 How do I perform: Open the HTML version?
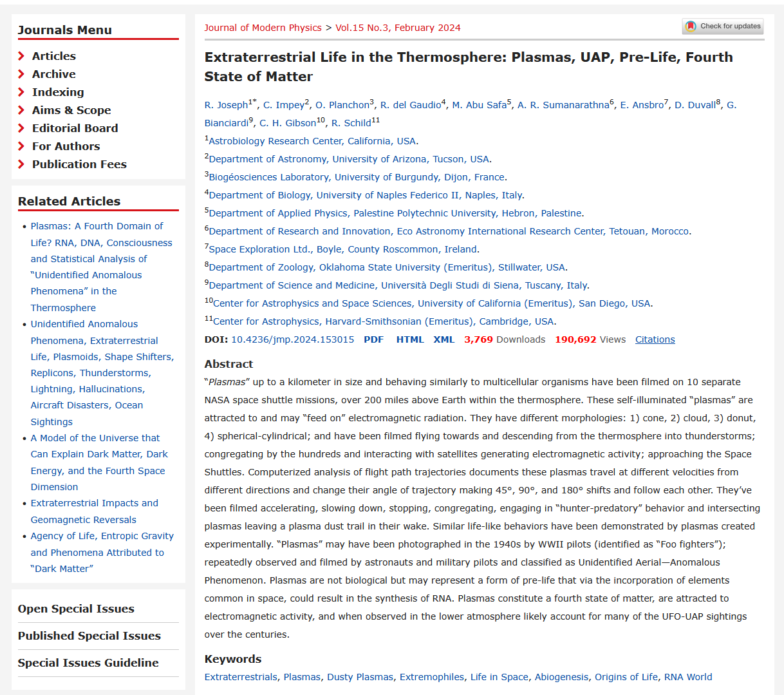pos(410,339)
